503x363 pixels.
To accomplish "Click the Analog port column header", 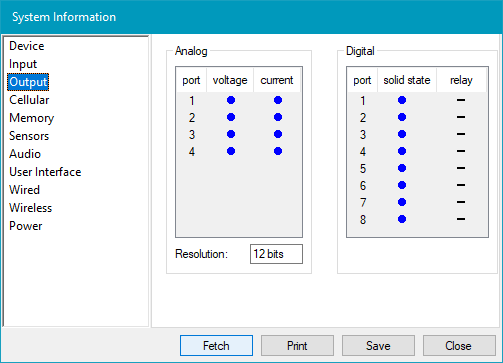I will [191, 80].
